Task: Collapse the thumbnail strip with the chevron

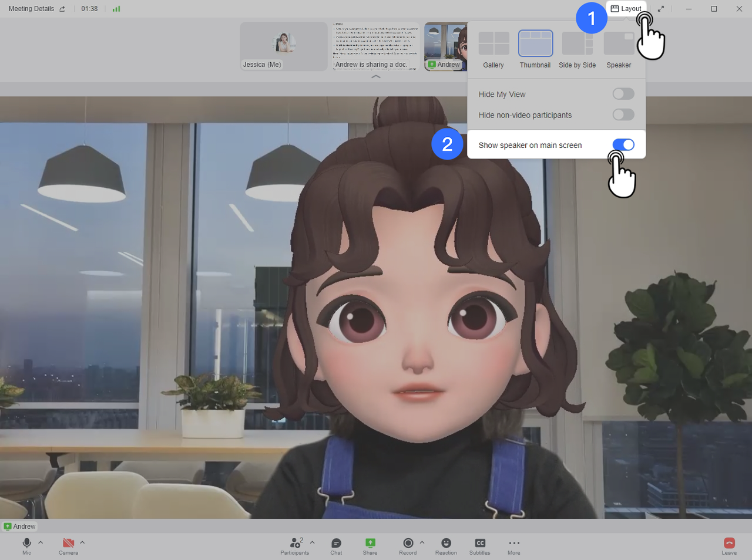Action: [375, 76]
